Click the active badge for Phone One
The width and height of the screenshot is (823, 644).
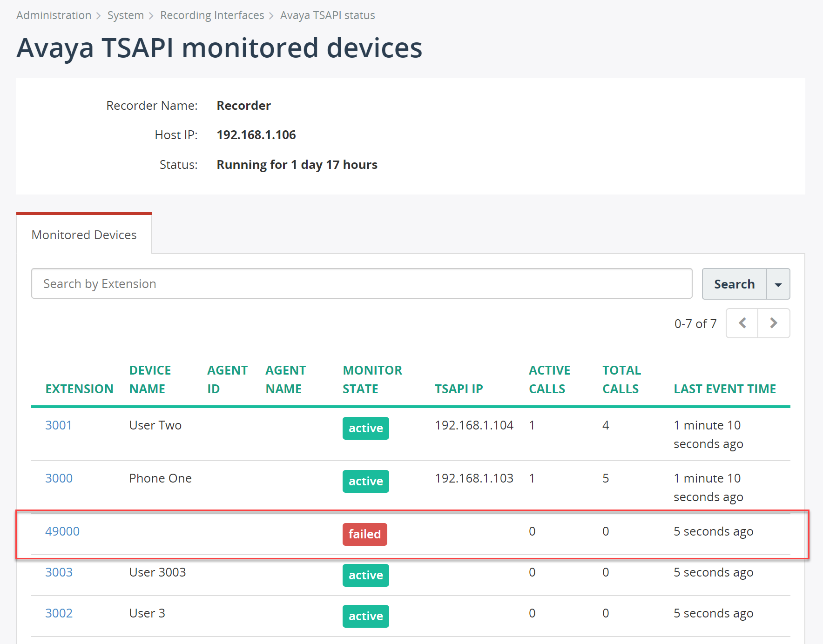tap(366, 481)
